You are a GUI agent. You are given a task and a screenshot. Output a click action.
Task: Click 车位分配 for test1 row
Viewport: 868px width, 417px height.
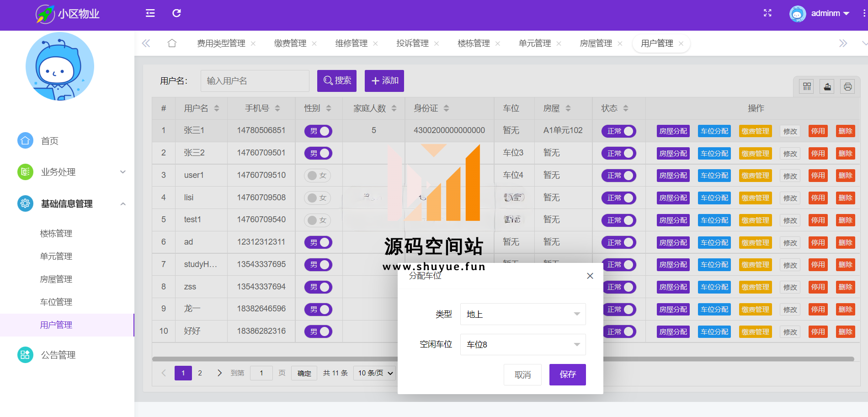click(714, 220)
